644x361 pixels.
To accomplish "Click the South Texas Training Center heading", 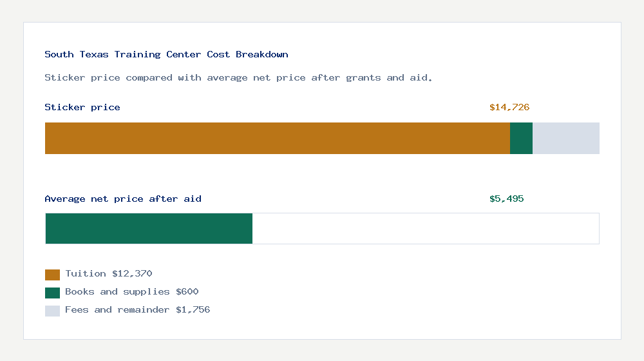I will point(166,55).
